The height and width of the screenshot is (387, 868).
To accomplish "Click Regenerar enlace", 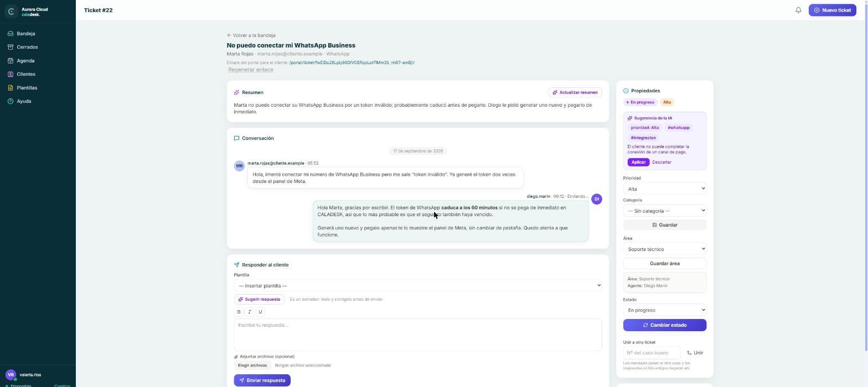I will (250, 70).
